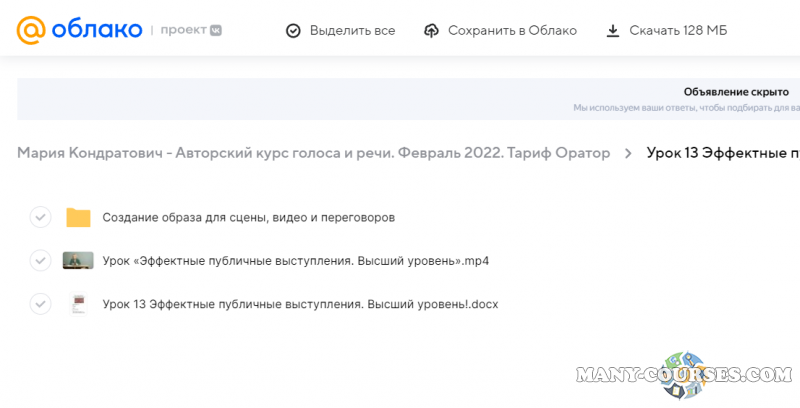The width and height of the screenshot is (800, 408).
Task: Tick the checkbox for the Создание образа folder
Action: point(40,217)
